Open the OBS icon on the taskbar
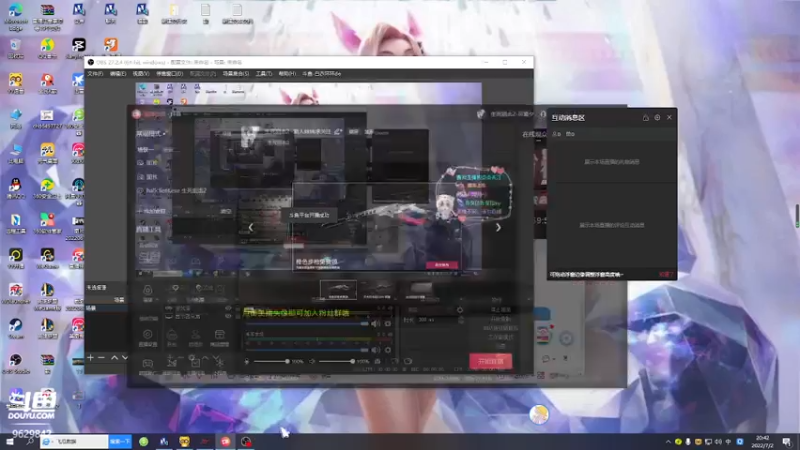Image resolution: width=800 pixels, height=450 pixels. tap(246, 442)
